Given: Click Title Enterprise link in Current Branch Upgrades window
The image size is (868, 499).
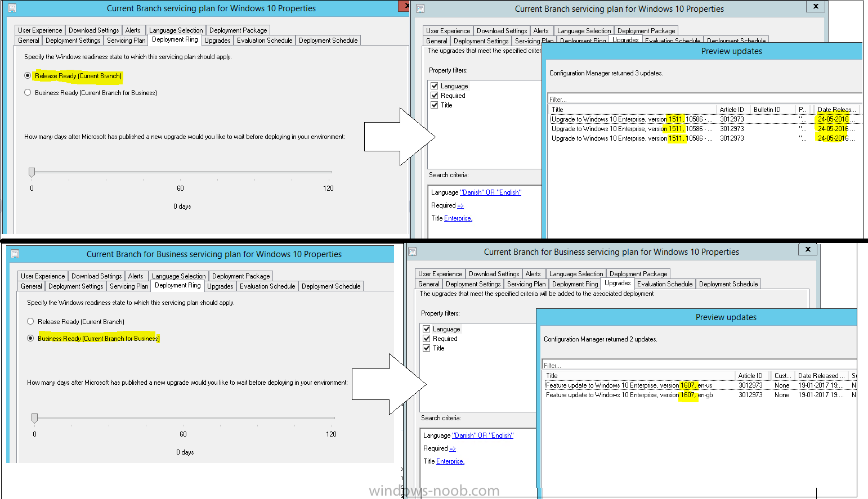Looking at the screenshot, I should (x=458, y=218).
